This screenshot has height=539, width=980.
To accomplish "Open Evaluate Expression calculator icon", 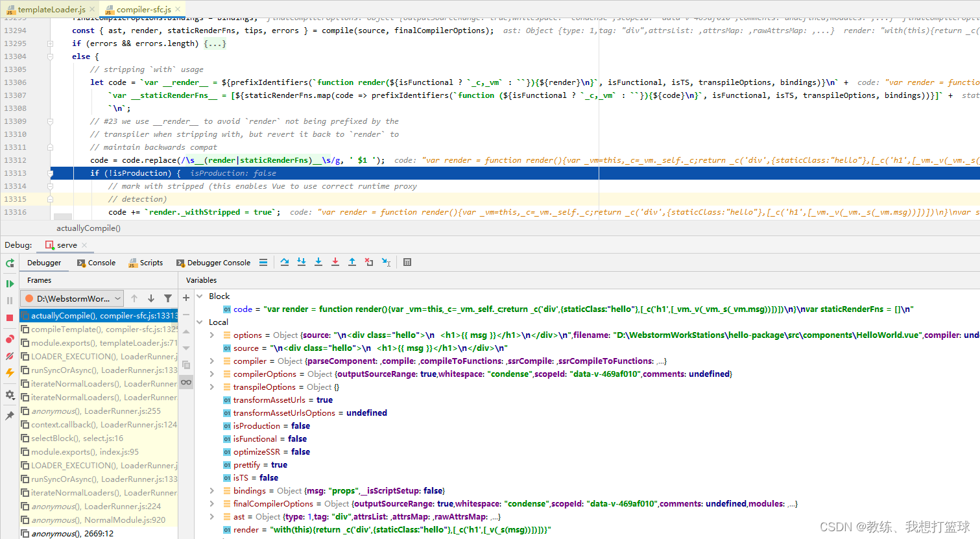I will coord(407,262).
